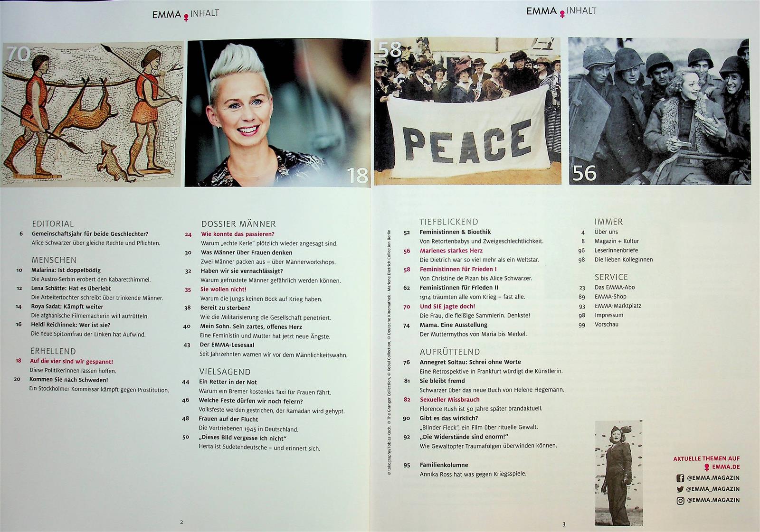760x532 pixels.
Task: Click 'Über uns' under IMMER
Action: click(606, 232)
